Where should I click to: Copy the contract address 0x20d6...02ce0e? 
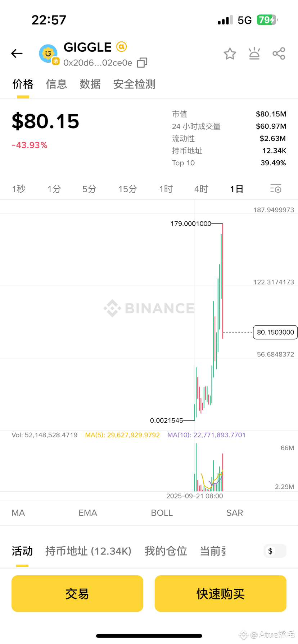click(142, 63)
